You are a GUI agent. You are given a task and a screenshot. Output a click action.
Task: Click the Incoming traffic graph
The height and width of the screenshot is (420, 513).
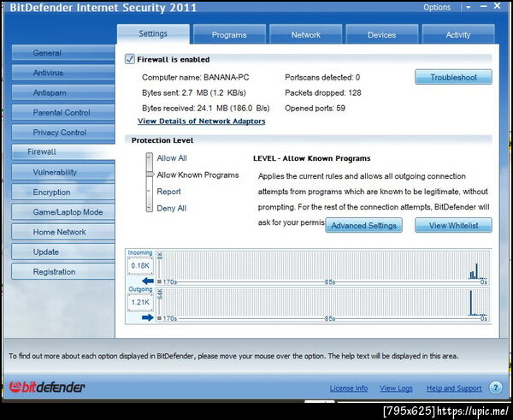(x=322, y=267)
